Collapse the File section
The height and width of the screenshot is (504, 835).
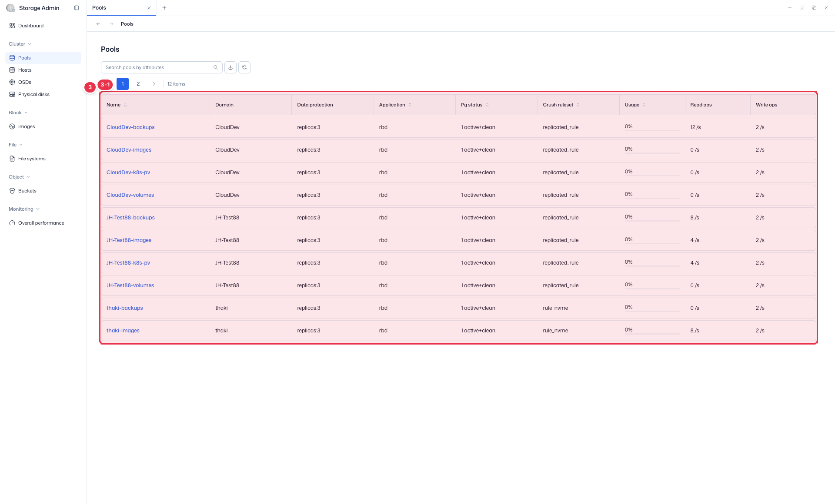point(16,145)
